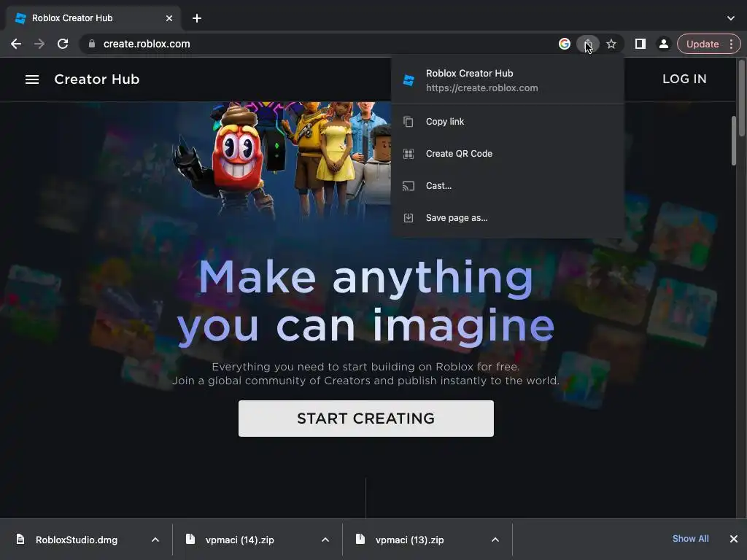Select Cast... from share menu
Screen dimensions: 747x560
click(508, 186)
